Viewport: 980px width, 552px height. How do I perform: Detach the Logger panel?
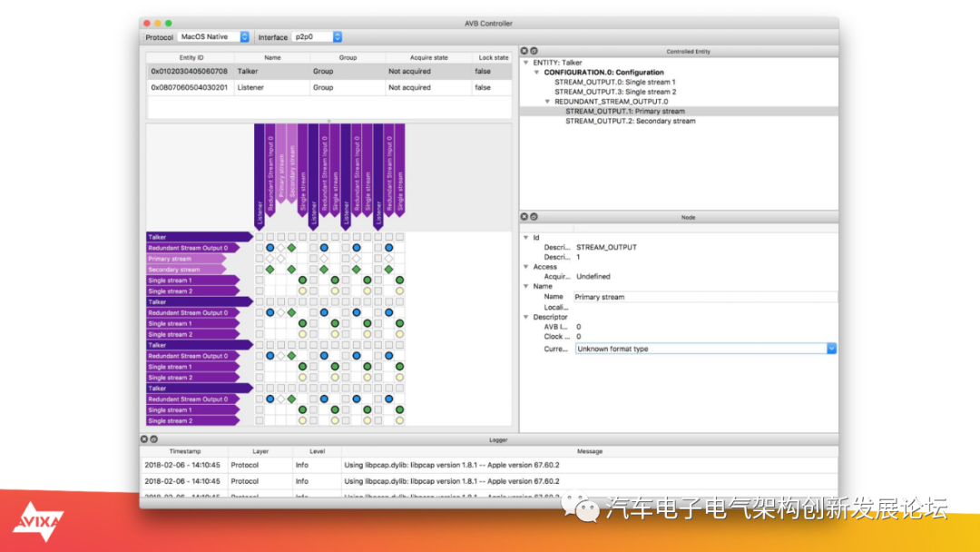(153, 439)
